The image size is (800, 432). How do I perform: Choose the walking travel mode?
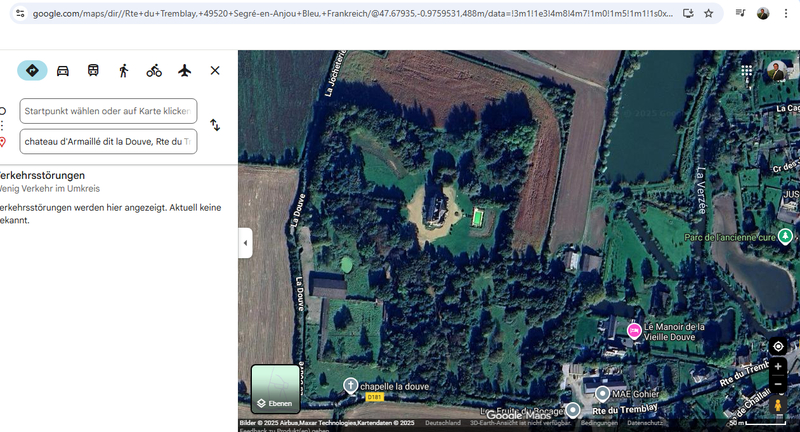(x=124, y=71)
